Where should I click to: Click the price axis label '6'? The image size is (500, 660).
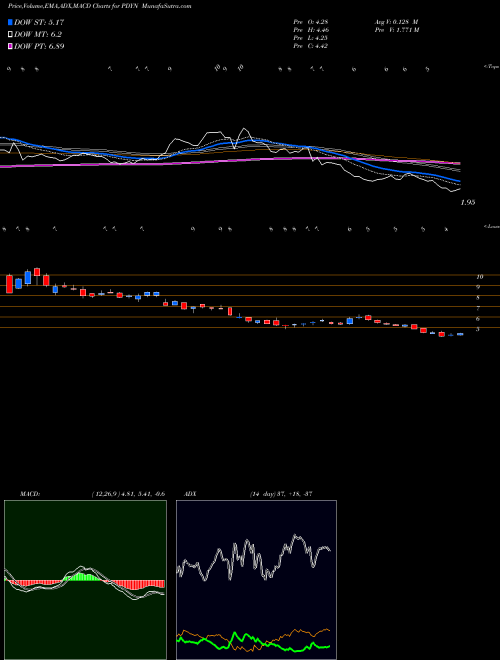(x=478, y=319)
